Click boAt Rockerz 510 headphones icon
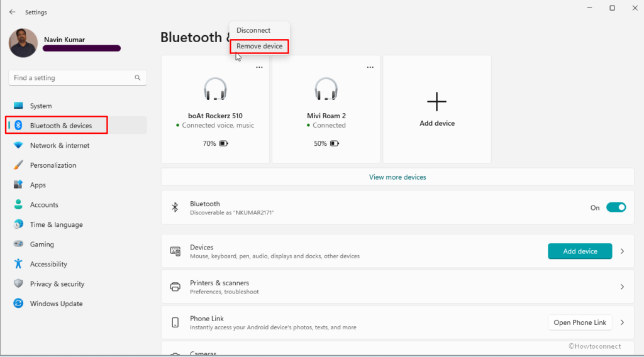The height and width of the screenshot is (357, 644). tap(215, 89)
